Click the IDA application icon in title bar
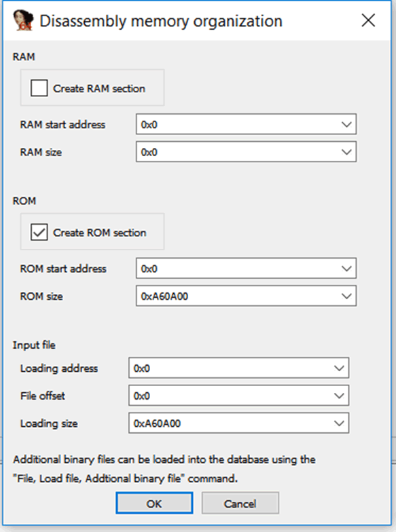Screen dimensions: 396x532 pos(23,20)
